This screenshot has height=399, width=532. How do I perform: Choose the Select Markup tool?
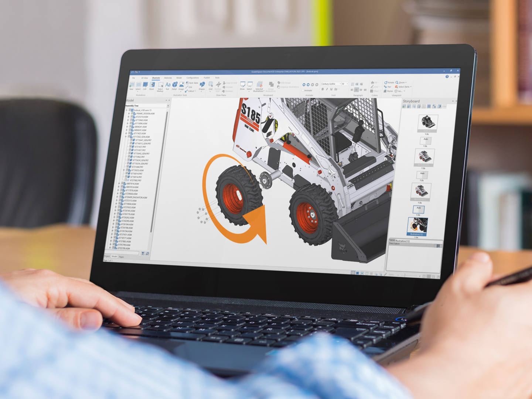point(160,86)
